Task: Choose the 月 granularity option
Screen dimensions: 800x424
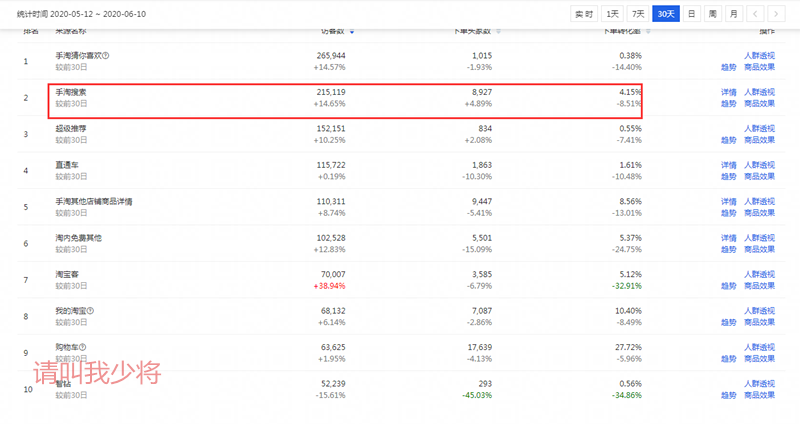Action: pos(733,13)
